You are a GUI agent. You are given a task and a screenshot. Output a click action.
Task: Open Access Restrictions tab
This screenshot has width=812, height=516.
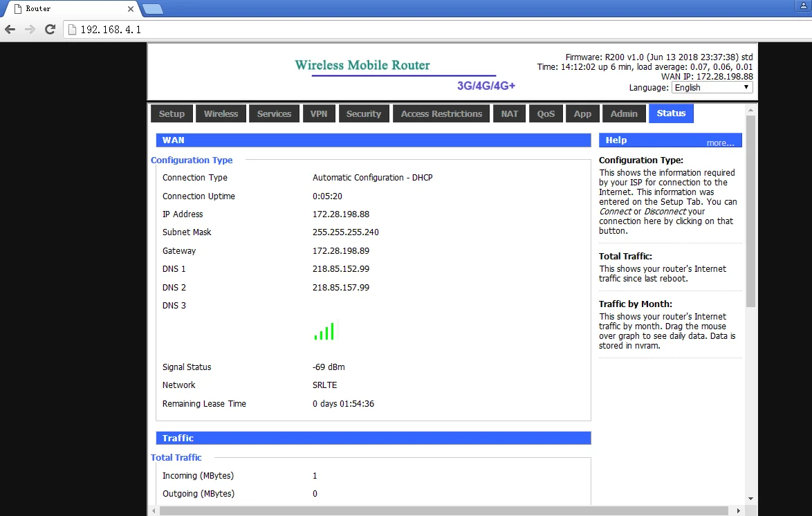pos(441,114)
